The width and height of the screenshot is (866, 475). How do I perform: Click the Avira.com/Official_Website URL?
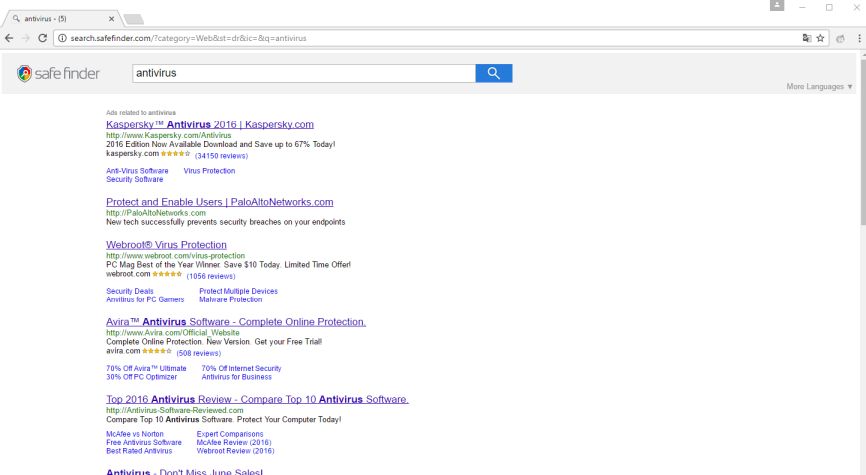click(x=173, y=333)
